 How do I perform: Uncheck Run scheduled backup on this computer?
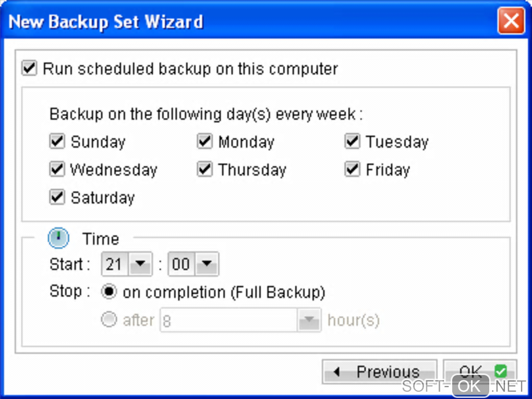pyautogui.click(x=29, y=69)
